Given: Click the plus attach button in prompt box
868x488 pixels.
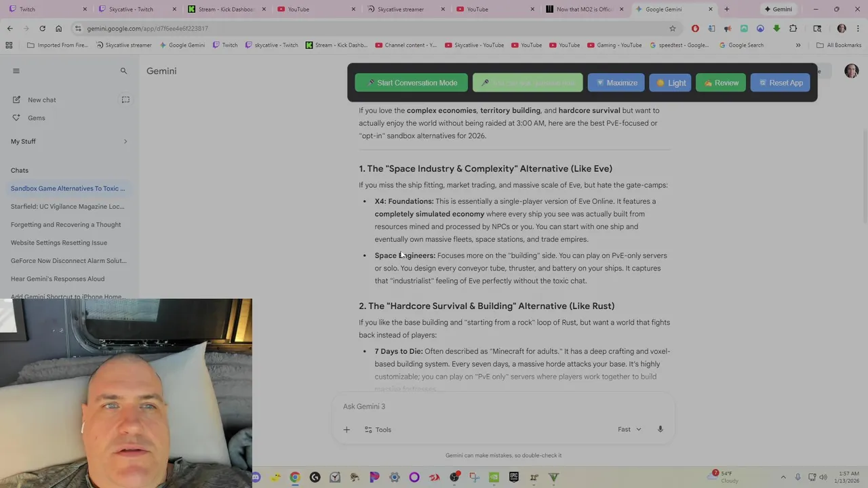Looking at the screenshot, I should (347, 430).
